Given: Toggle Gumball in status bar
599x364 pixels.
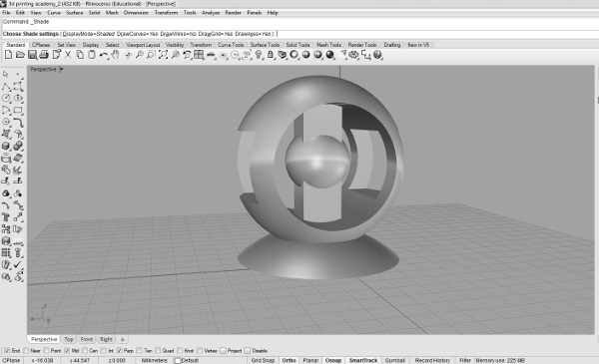Looking at the screenshot, I should click(394, 360).
